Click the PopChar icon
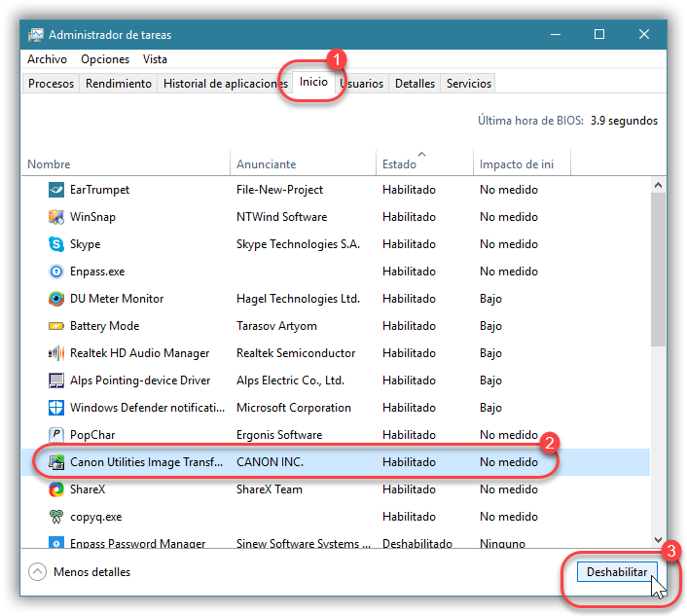 [x=56, y=435]
